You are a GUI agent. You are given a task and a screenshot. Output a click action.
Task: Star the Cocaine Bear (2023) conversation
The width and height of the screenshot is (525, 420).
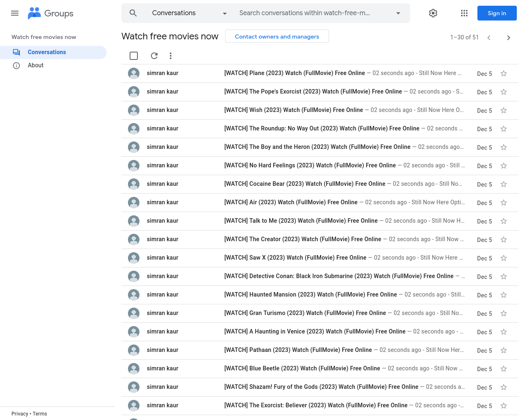(503, 185)
